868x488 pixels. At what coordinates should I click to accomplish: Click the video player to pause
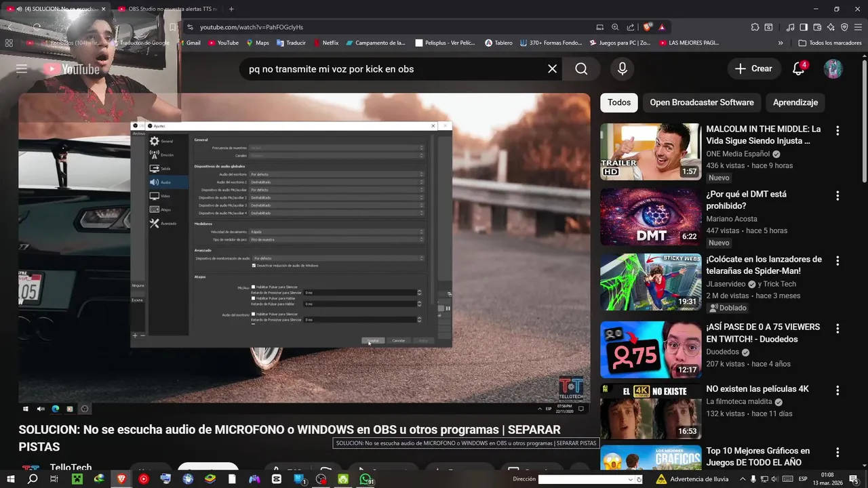pos(304,253)
